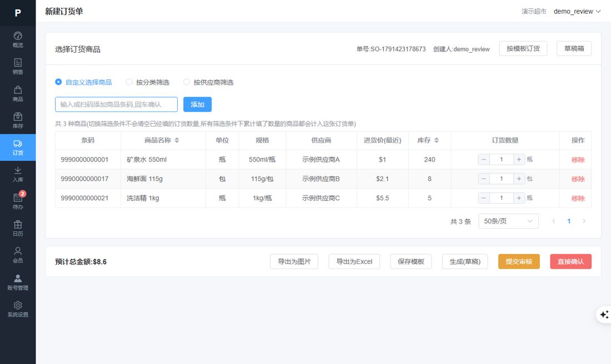Click quantity field for 矿泉水 550ml
Screen dimensions: 611x364
click(x=502, y=159)
